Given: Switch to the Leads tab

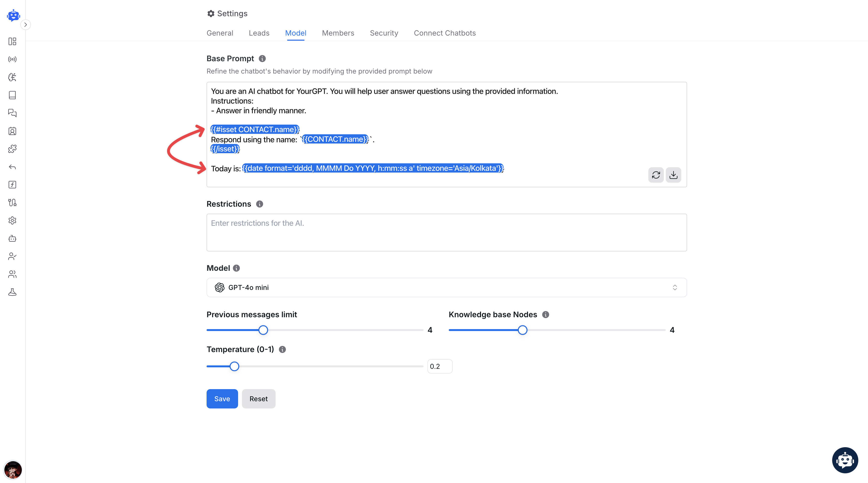Looking at the screenshot, I should pos(259,33).
